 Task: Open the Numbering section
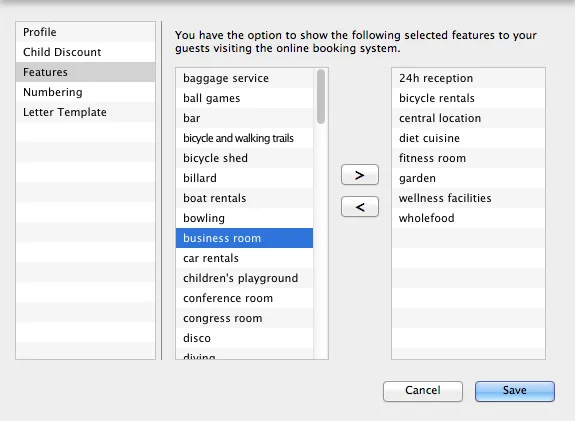coord(85,92)
